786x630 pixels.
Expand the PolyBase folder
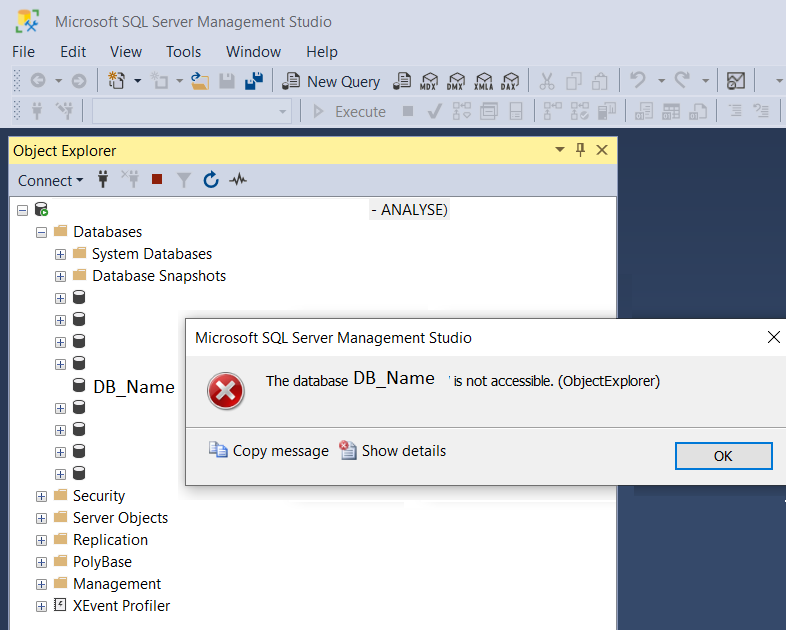41,563
